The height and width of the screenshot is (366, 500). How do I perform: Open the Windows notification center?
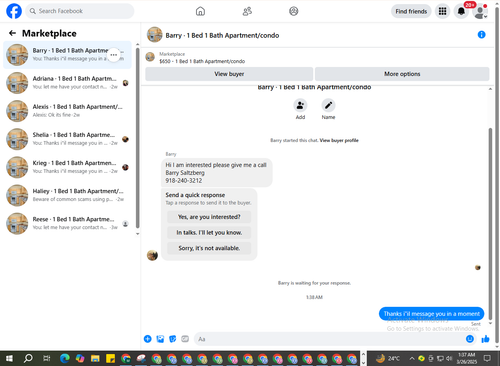pyautogui.click(x=487, y=359)
